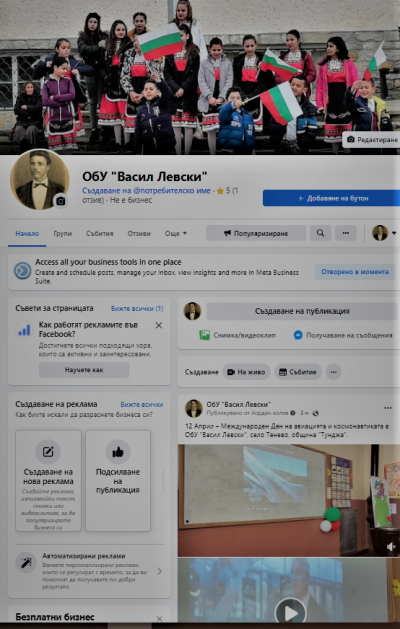Switch to the Групи tab
Image resolution: width=400 pixels, height=629 pixels.
point(63,233)
